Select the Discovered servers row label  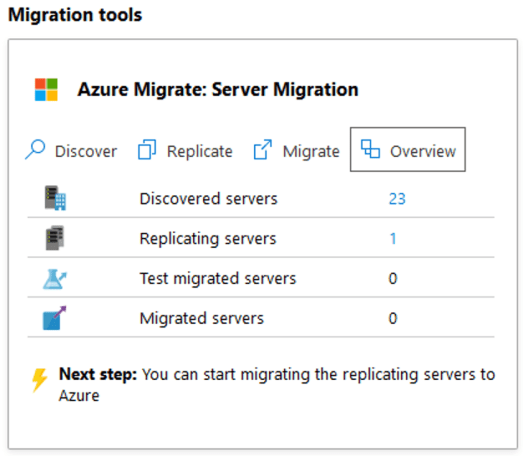point(208,199)
